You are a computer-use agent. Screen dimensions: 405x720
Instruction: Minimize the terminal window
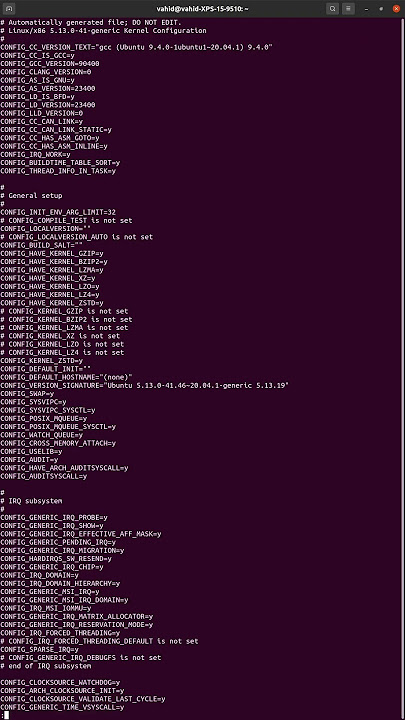tap(366, 9)
